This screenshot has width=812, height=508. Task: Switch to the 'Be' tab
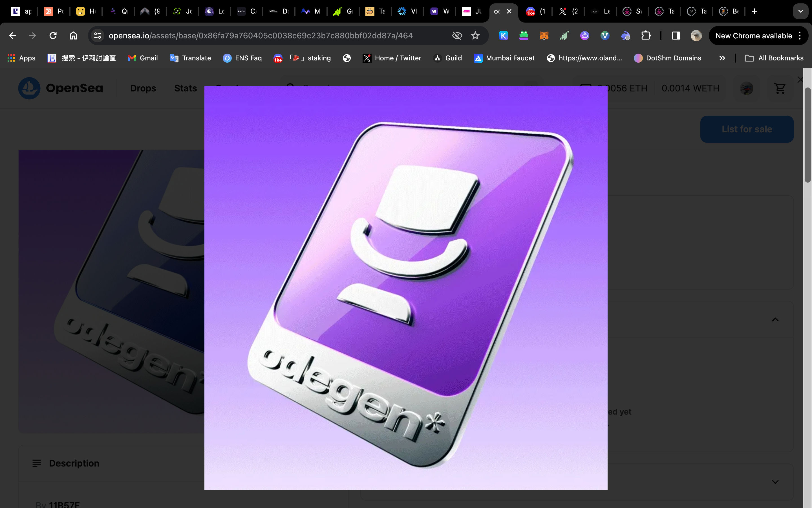[729, 11]
